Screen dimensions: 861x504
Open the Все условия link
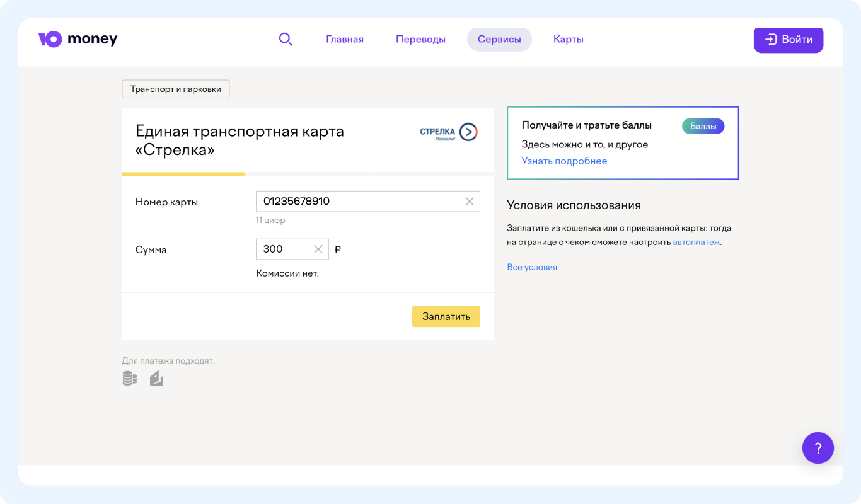point(532,267)
